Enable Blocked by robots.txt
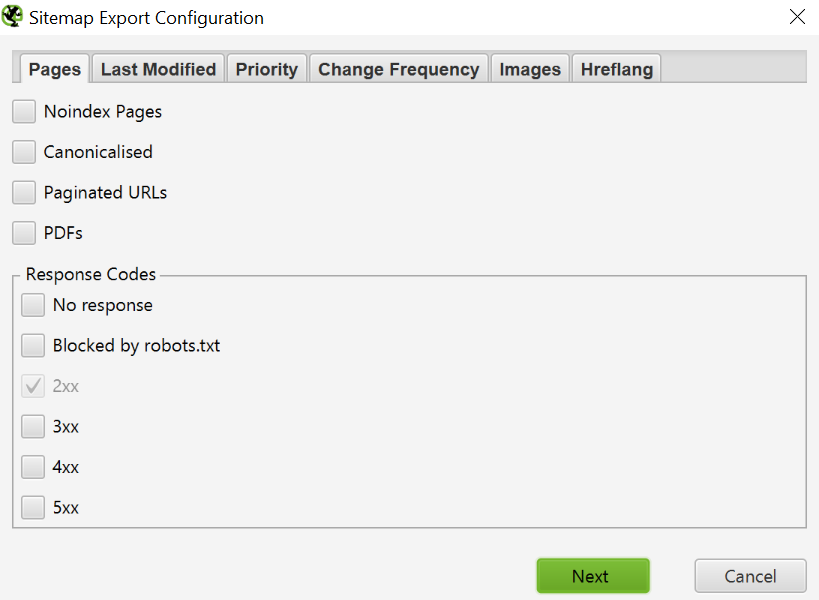The width and height of the screenshot is (819, 600). [32, 345]
